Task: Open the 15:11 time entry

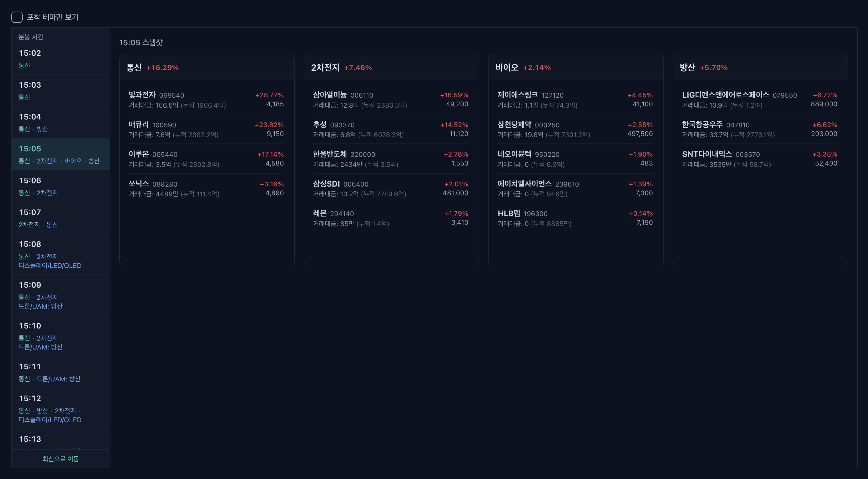Action: [61, 372]
